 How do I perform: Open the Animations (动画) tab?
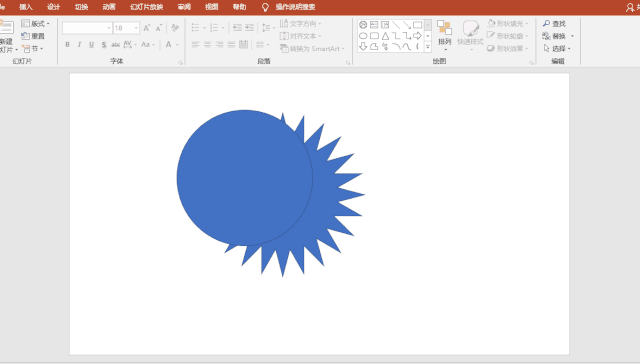[x=109, y=7]
